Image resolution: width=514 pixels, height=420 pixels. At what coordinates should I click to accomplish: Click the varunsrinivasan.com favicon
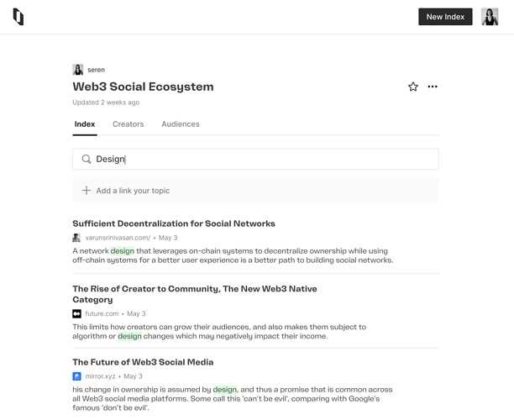coord(76,238)
